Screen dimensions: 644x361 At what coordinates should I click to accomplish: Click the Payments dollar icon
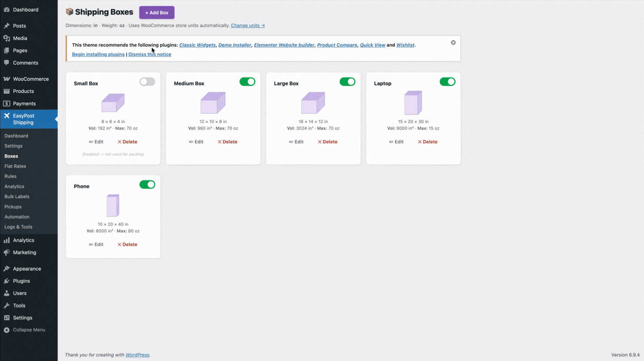[7, 103]
